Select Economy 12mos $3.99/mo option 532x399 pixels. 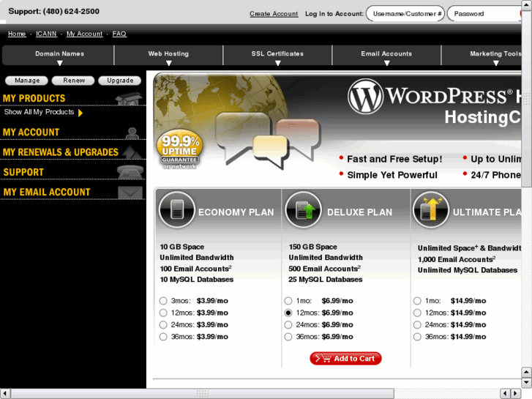click(163, 313)
